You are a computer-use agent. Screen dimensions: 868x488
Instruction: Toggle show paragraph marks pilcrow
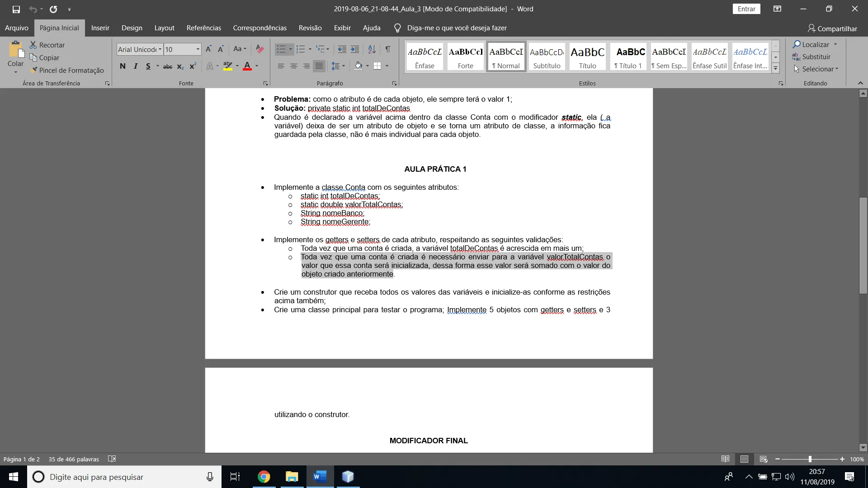point(387,49)
